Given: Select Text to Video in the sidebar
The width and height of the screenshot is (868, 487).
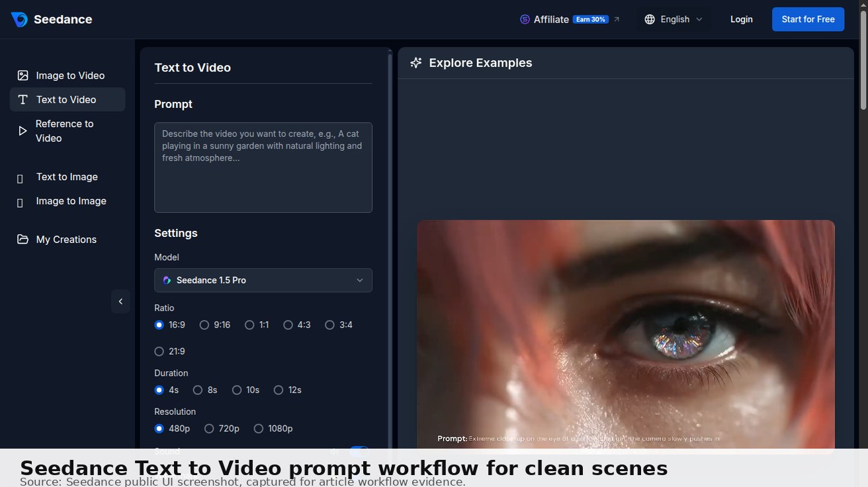Looking at the screenshot, I should (x=67, y=99).
